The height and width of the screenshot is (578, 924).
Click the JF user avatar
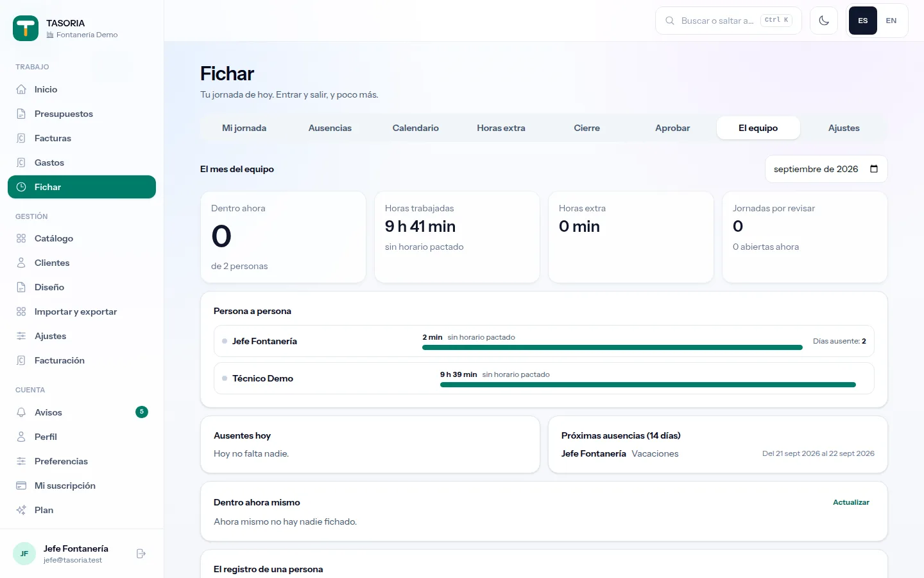click(24, 554)
